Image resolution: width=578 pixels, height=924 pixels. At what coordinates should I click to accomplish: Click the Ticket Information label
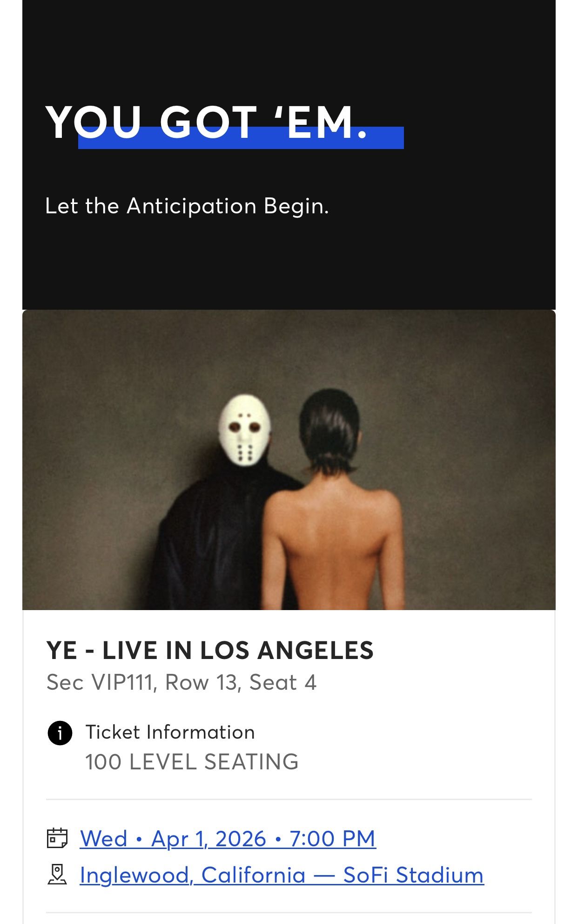(170, 732)
